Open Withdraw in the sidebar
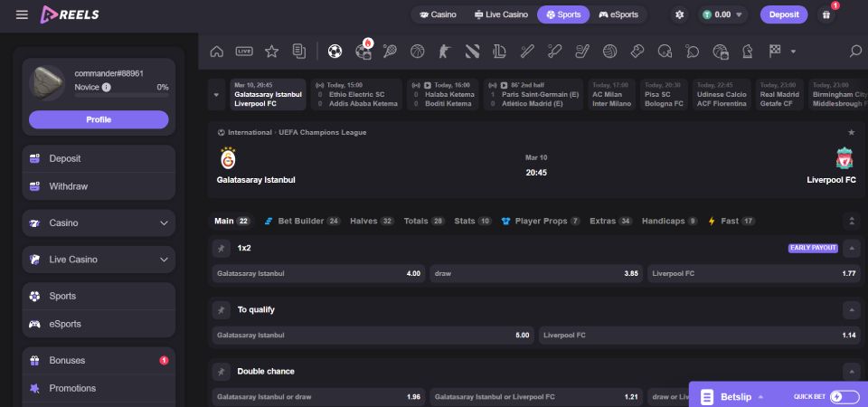This screenshot has width=868, height=407. click(99, 186)
